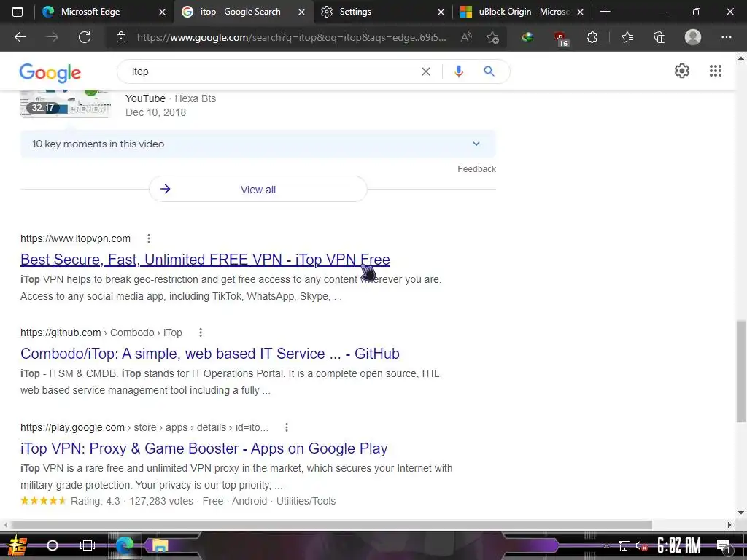Close the uBlock Origin tab

[580, 12]
